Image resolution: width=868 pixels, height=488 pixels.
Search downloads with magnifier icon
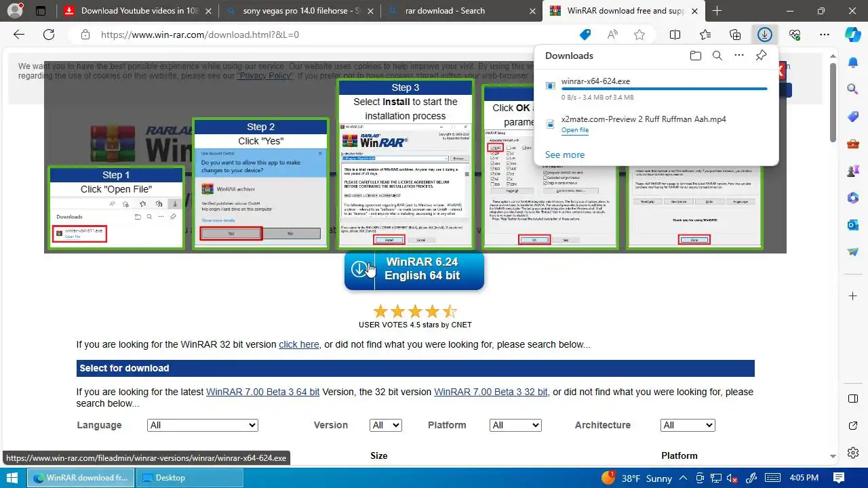pyautogui.click(x=717, y=56)
